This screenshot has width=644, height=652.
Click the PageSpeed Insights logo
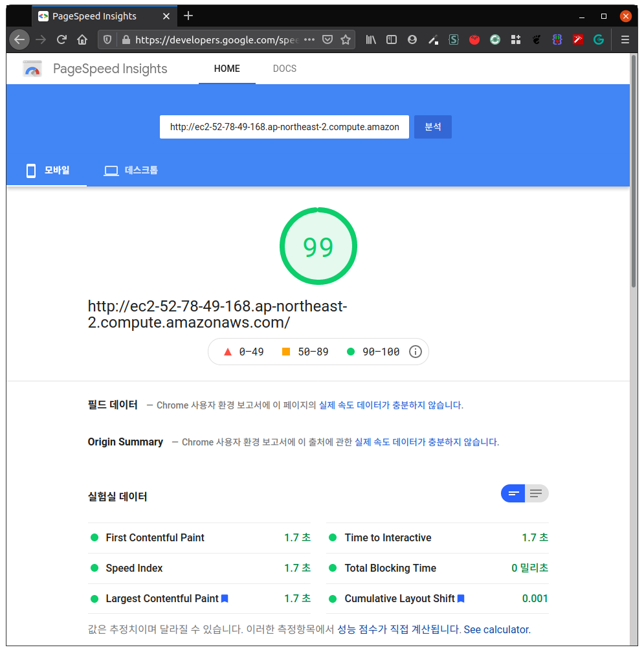click(32, 69)
